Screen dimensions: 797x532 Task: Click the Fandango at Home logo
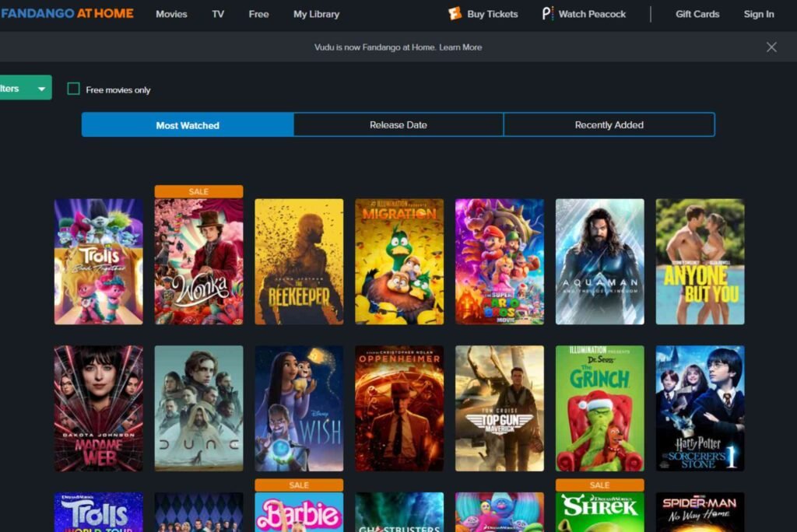66,13
